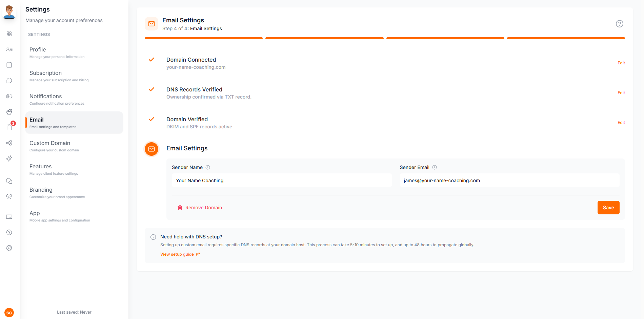Save the email settings
This screenshot has height=319, width=644.
pos(608,207)
